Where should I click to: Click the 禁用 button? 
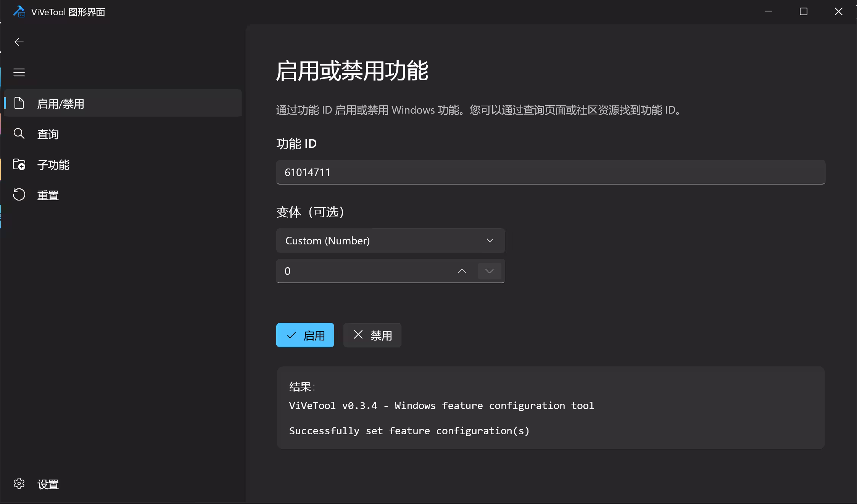pyautogui.click(x=372, y=335)
